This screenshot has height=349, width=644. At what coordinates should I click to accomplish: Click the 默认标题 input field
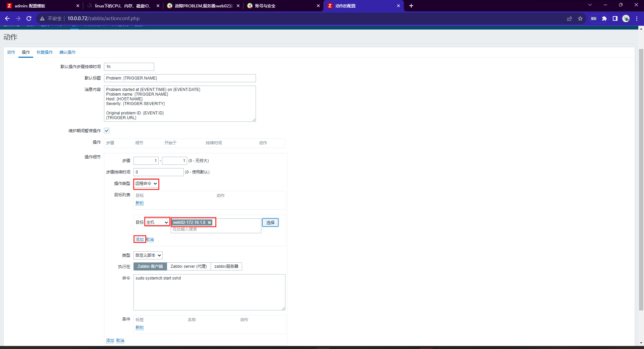[180, 78]
